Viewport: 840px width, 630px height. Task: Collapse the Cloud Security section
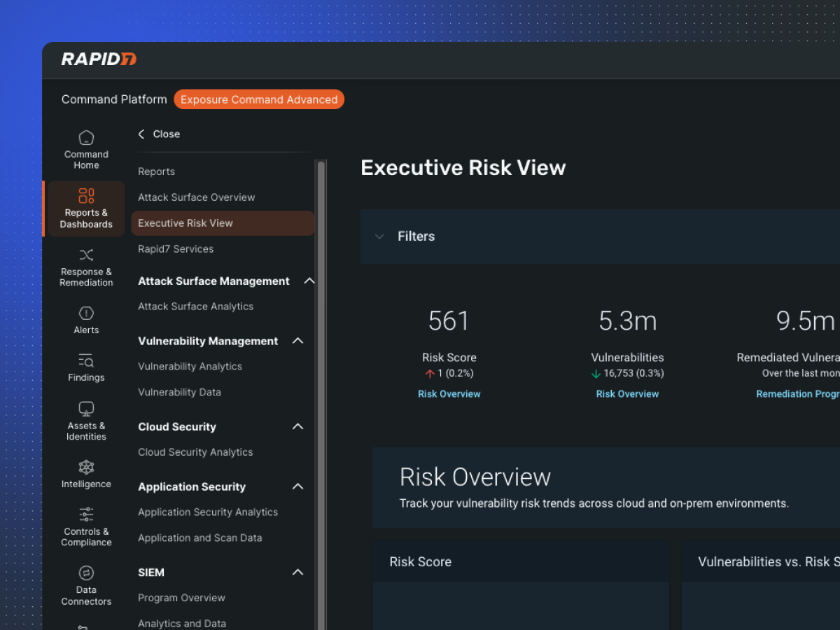pos(297,426)
